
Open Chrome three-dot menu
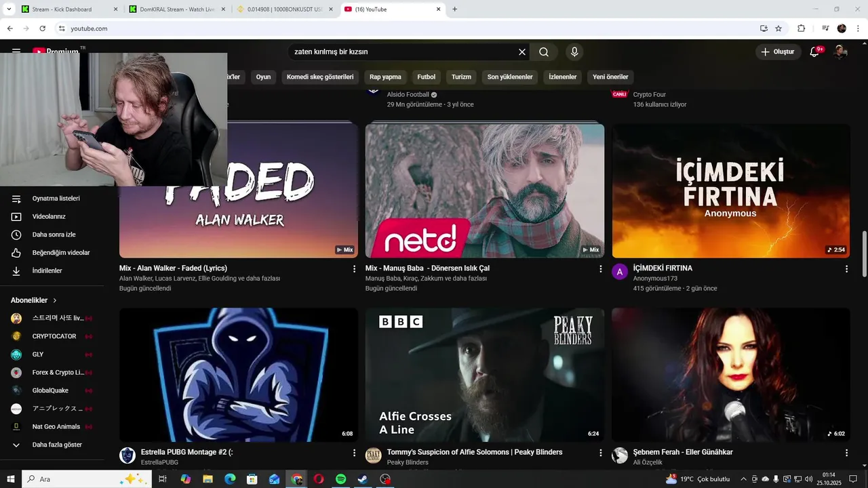[x=858, y=28]
